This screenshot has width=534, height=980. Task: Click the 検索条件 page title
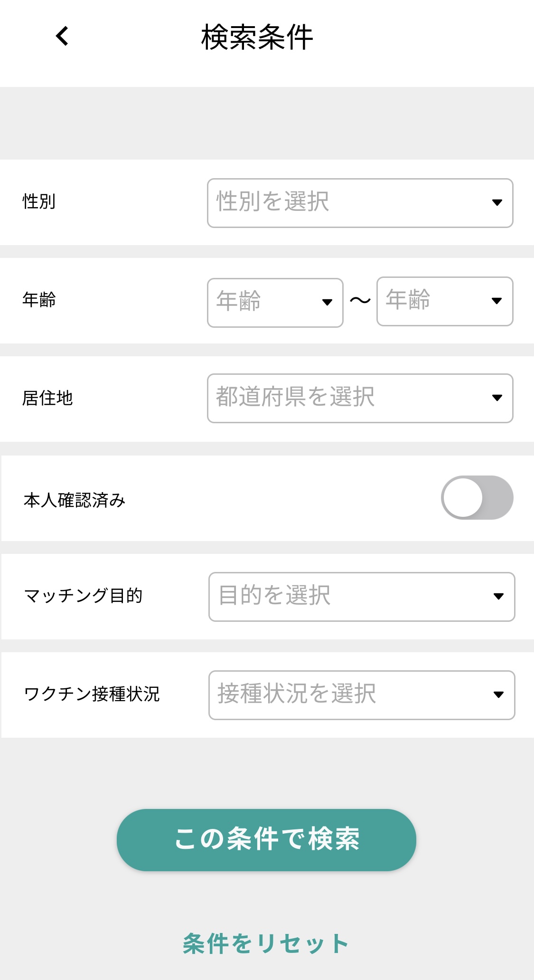point(257,38)
